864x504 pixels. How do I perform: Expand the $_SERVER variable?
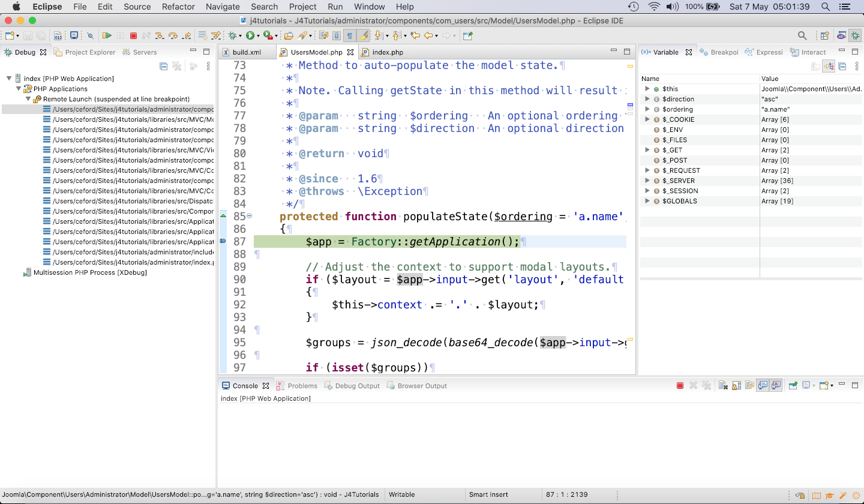point(647,181)
